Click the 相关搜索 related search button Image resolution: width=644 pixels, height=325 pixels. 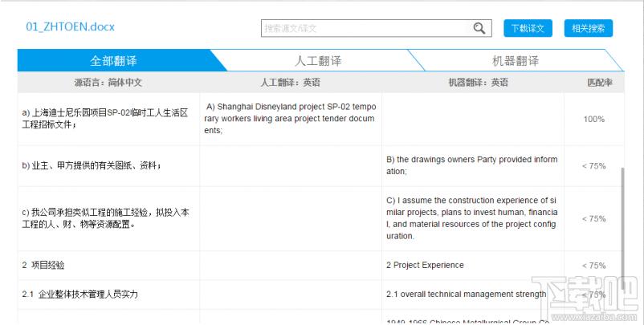(x=588, y=28)
